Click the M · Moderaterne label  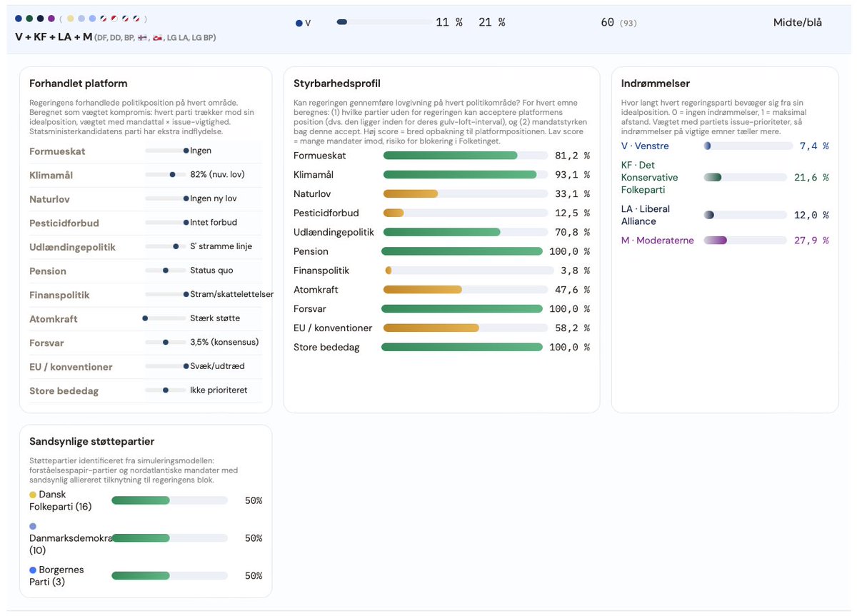(658, 241)
